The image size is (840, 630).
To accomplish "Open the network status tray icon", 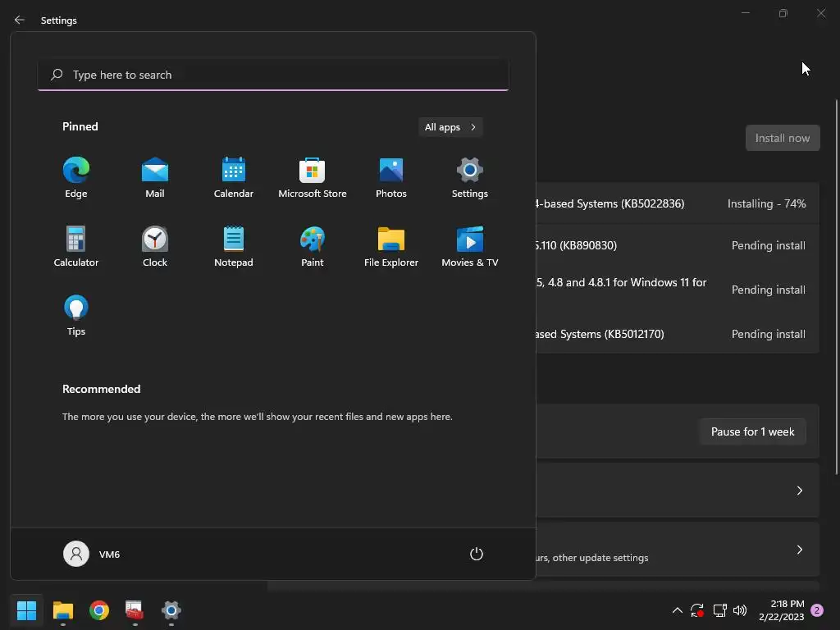I will (x=719, y=609).
